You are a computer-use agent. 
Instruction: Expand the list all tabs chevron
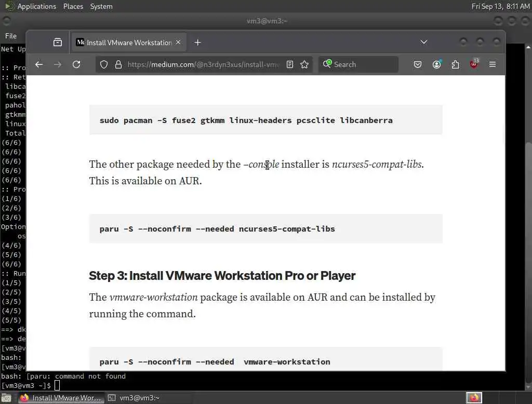coord(424,43)
